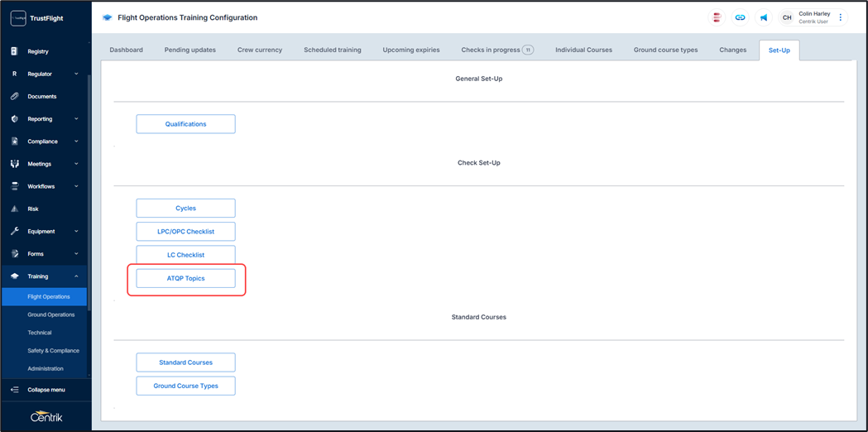This screenshot has height=432, width=868.
Task: Click the blue link chain header icon
Action: 740,17
